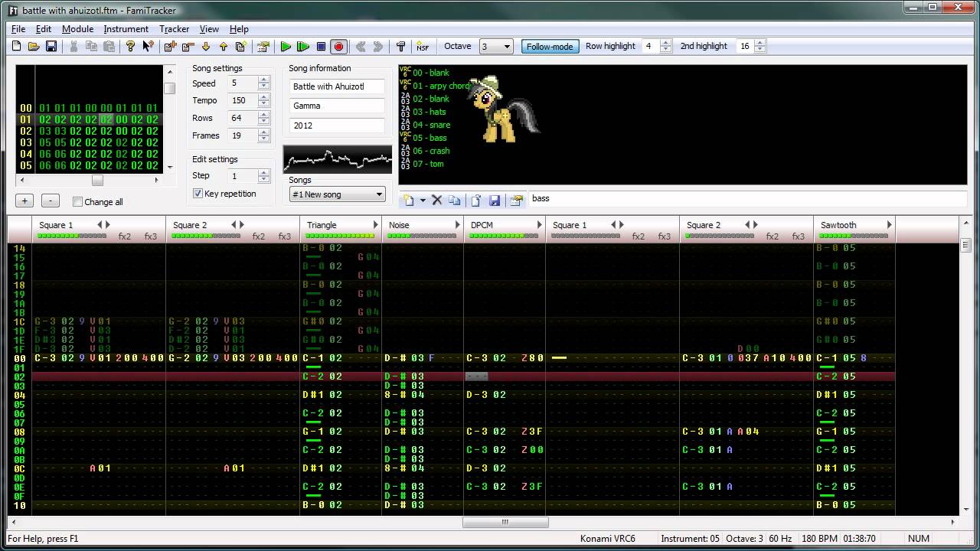Click the Paste clipboard icon
The image size is (980, 551).
click(109, 47)
